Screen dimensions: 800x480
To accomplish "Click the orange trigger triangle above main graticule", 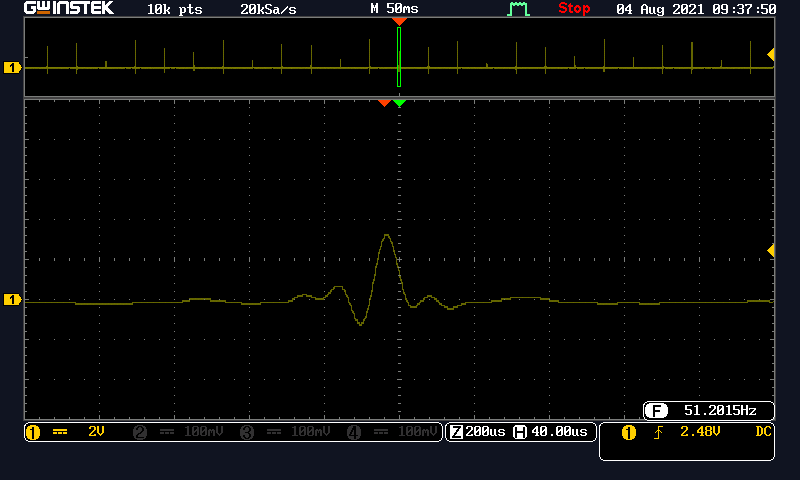I will [x=384, y=103].
